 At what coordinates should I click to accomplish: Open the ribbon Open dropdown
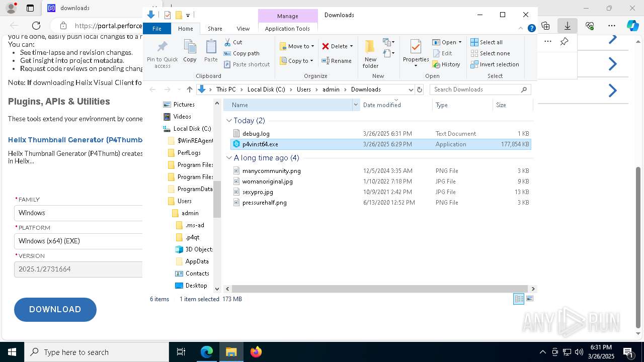(447, 42)
